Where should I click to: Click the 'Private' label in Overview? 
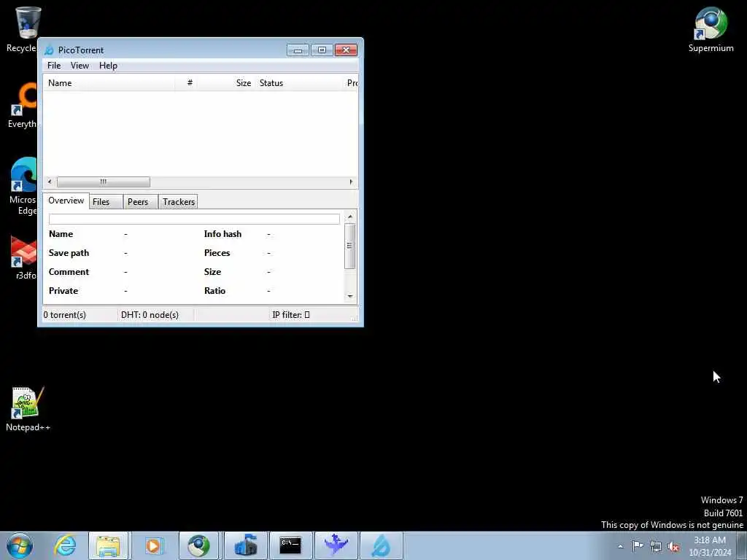pyautogui.click(x=63, y=291)
